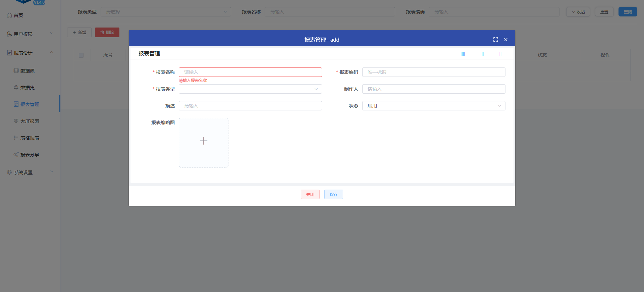Image resolution: width=644 pixels, height=292 pixels.
Task: Click the 系统设置 gear icon
Action: (9, 172)
